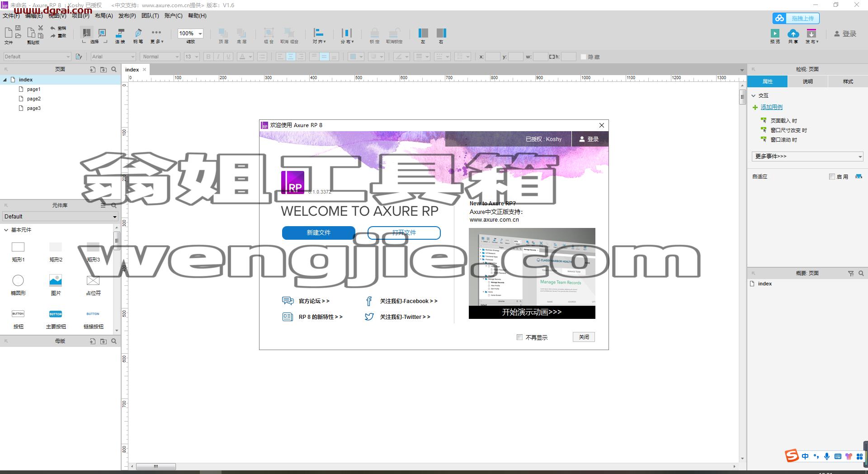Click the 占位符 placeholder widget
This screenshot has width=868, height=474.
tap(93, 284)
